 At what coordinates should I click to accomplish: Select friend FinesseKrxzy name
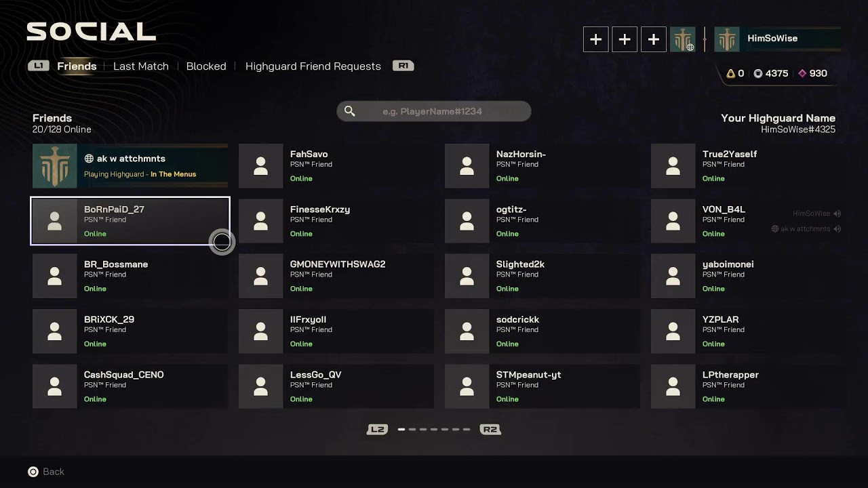(320, 209)
